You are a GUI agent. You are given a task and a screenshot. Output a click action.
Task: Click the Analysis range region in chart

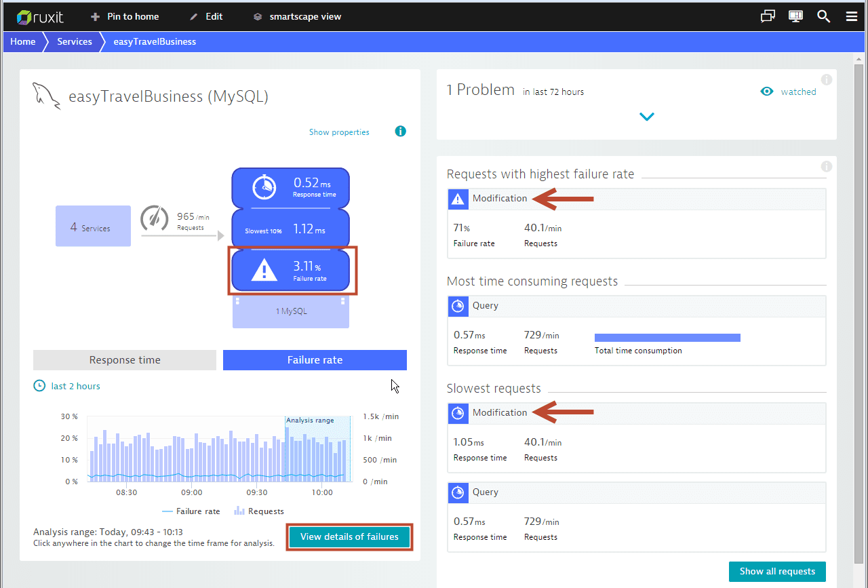317,449
